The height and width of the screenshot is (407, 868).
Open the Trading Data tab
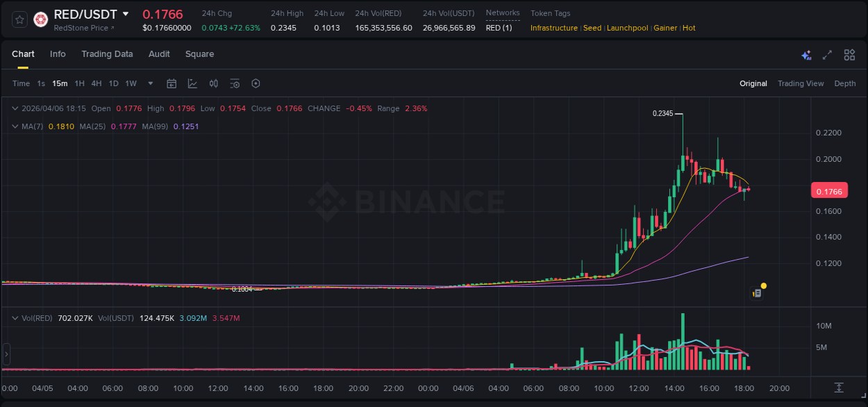(x=107, y=54)
